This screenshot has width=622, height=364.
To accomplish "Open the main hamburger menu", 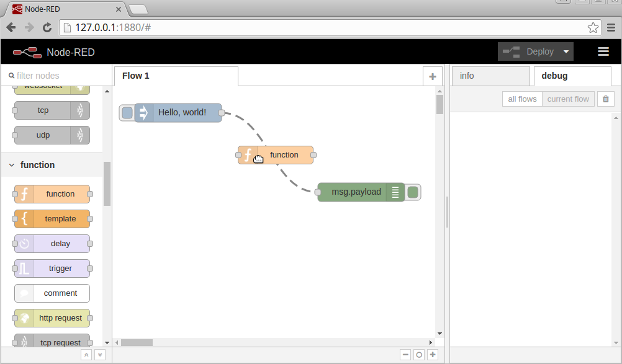I will pos(603,52).
